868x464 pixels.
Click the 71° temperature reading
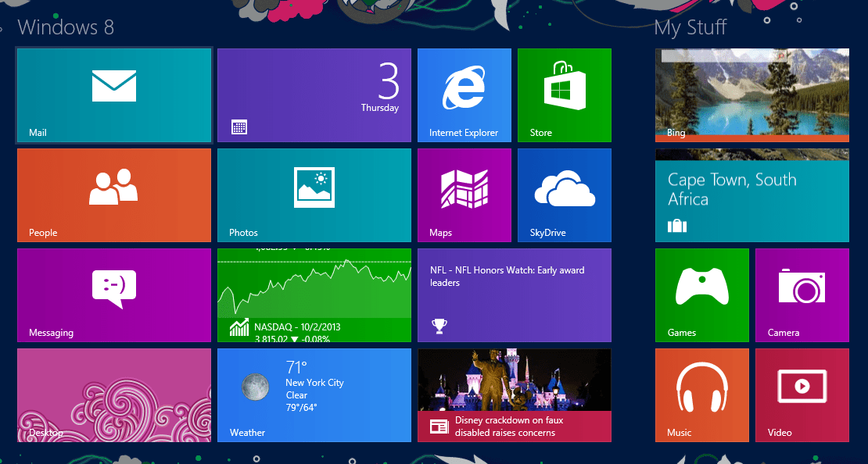[296, 367]
